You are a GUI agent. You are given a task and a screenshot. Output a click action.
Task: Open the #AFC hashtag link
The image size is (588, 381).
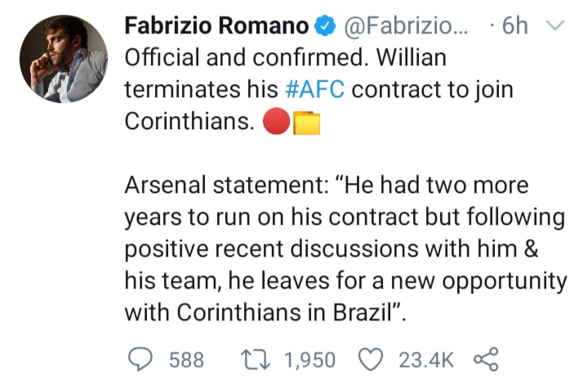[314, 89]
